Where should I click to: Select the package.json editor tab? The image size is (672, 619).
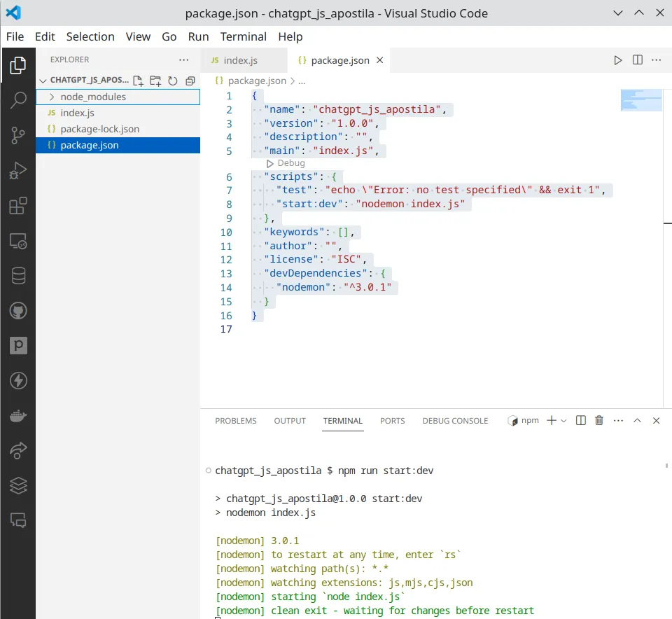pyautogui.click(x=339, y=60)
